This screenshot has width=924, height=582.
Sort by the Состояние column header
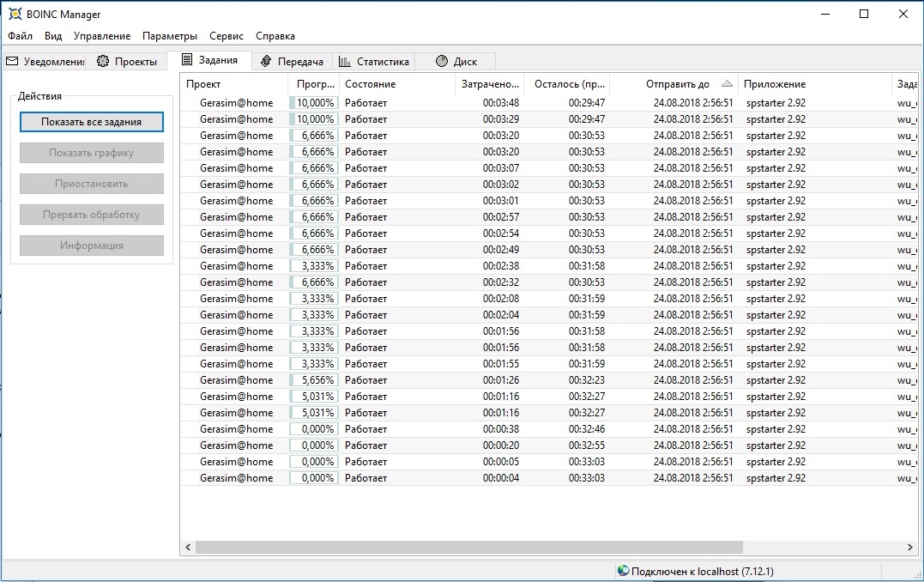click(397, 84)
